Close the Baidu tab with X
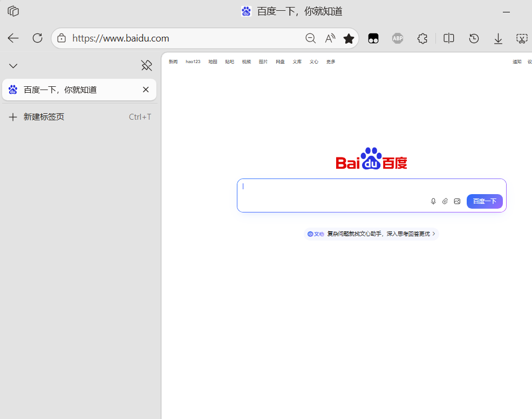This screenshot has height=419, width=532. (x=146, y=90)
